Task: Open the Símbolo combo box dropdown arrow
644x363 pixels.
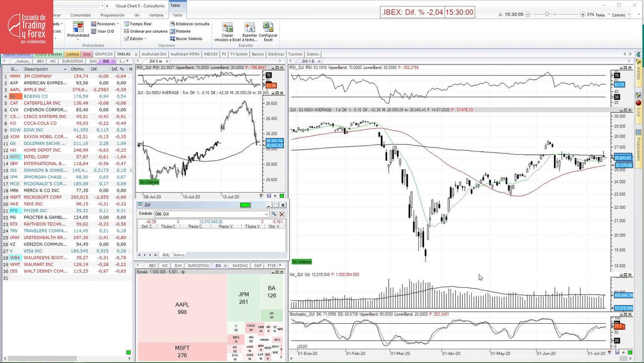Action: (x=266, y=214)
